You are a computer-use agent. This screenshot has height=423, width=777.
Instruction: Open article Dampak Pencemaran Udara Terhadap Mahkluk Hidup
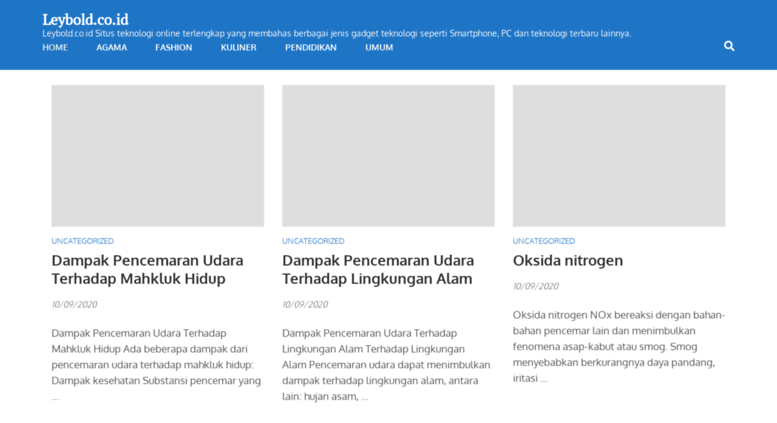pos(147,269)
